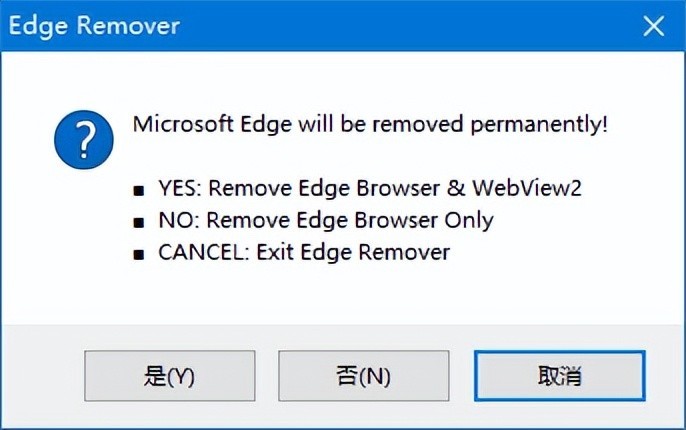The width and height of the screenshot is (686, 430).
Task: Click the ampersand symbol in YES line
Action: (456, 188)
